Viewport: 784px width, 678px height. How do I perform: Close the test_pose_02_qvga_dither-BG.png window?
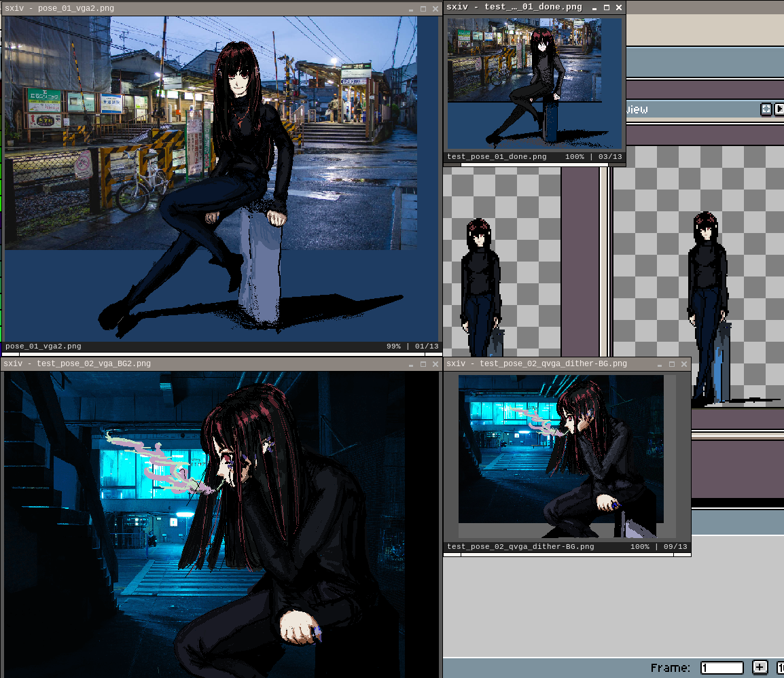point(684,364)
